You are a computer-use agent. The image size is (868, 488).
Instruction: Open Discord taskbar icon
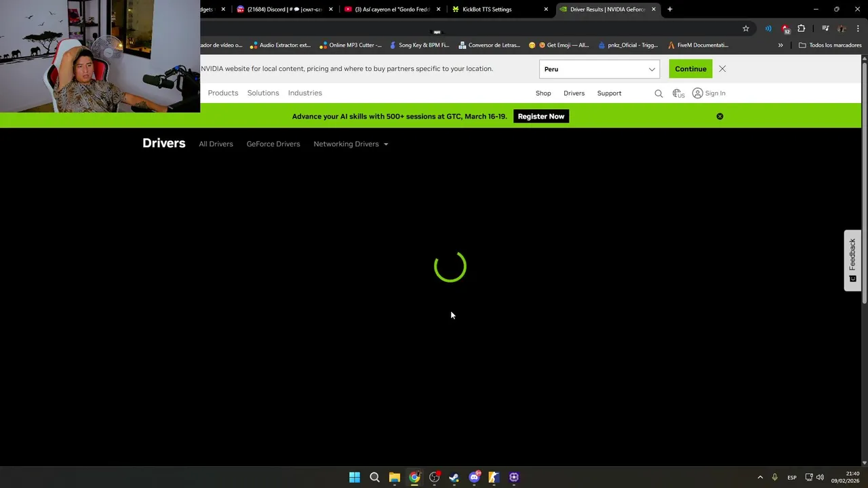[474, 477]
